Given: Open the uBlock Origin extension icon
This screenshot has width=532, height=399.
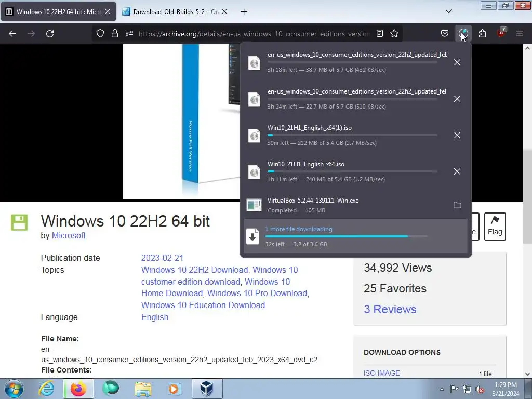Looking at the screenshot, I should [x=501, y=33].
